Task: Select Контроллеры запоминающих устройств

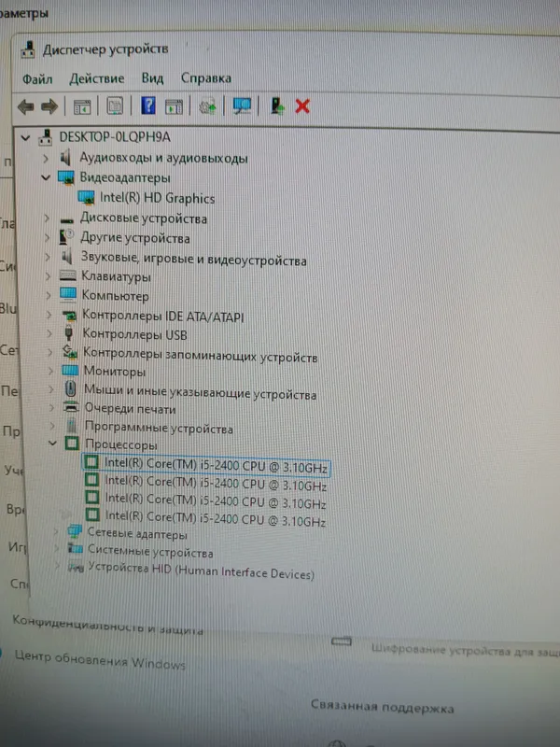Action: pyautogui.click(x=200, y=355)
